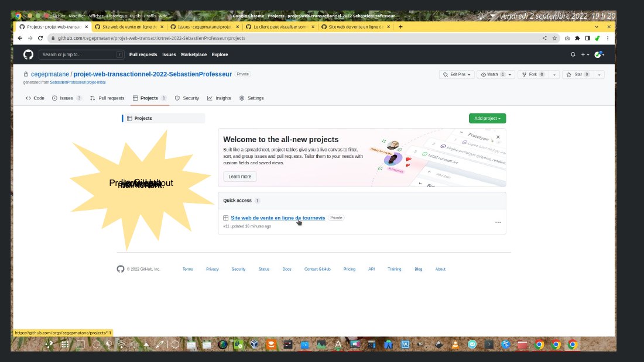The image size is (644, 362).
Task: Click the date and time clock in top bar
Action: click(557, 16)
